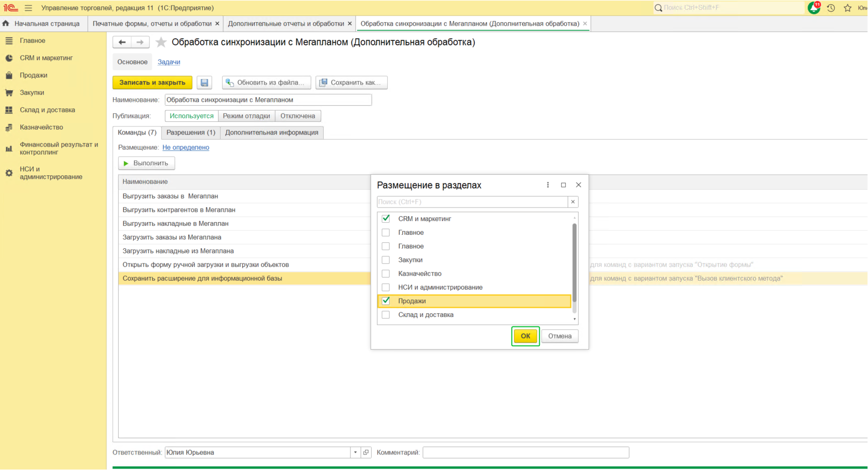Check Склад и доставка checkbox
The image size is (868, 470).
[386, 315]
